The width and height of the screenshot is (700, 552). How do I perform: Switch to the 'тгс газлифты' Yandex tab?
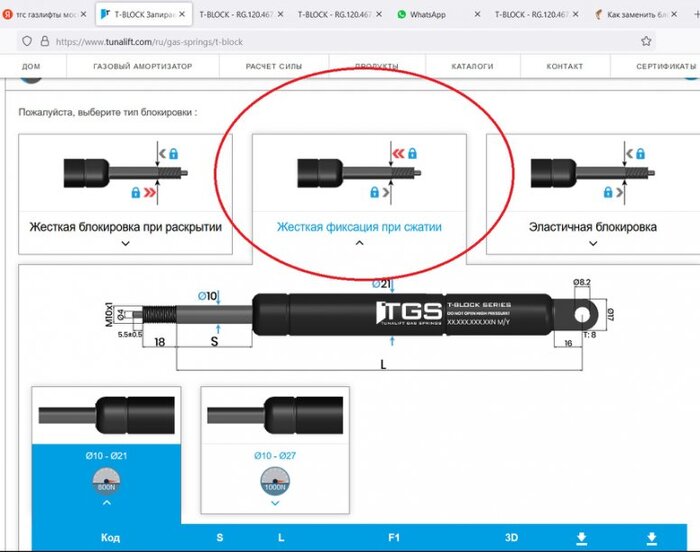click(45, 14)
